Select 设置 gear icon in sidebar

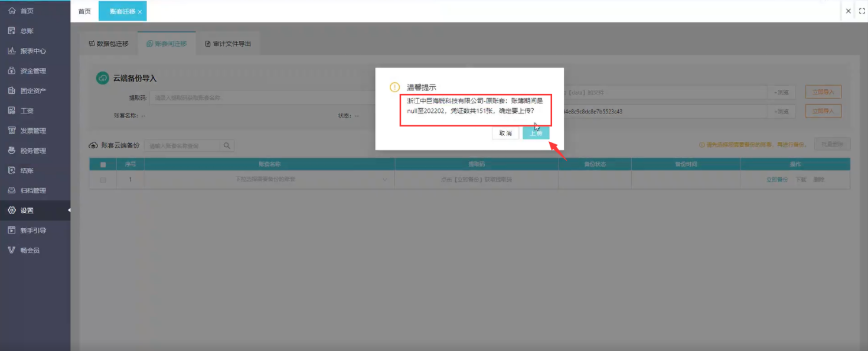point(12,210)
